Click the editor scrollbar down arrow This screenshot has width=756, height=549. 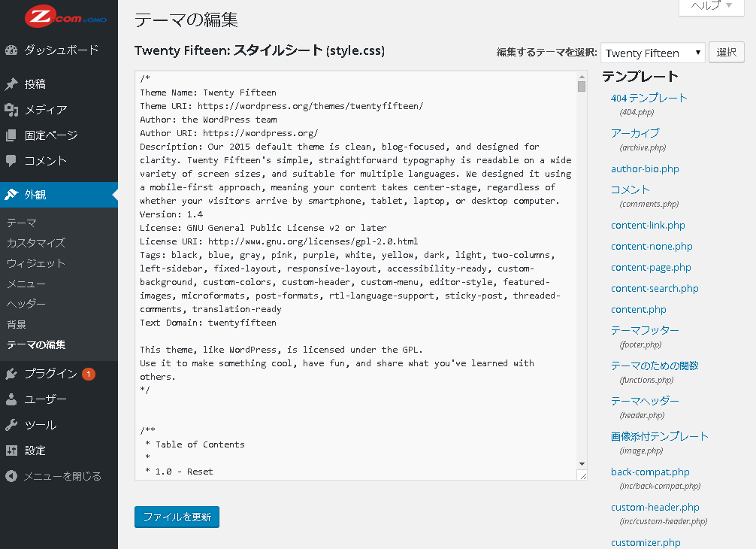coord(582,464)
